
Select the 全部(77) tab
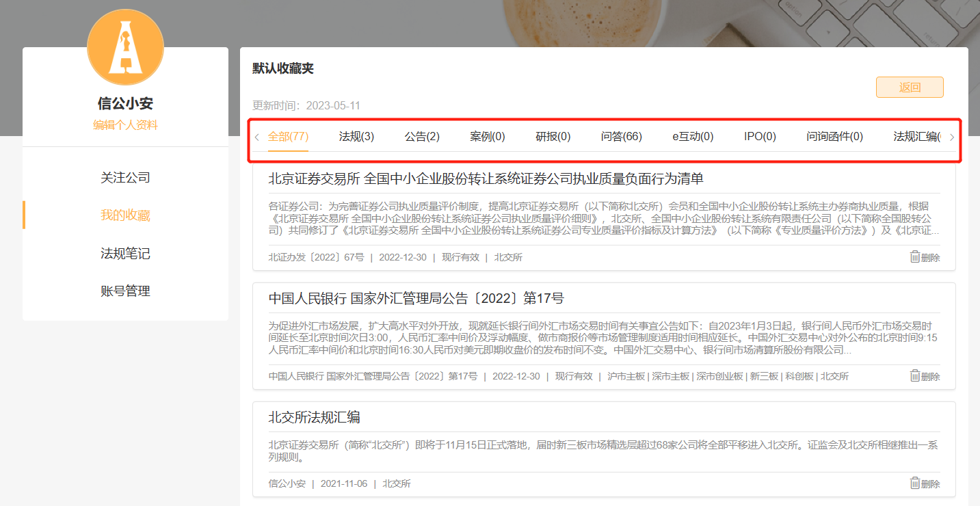[288, 136]
